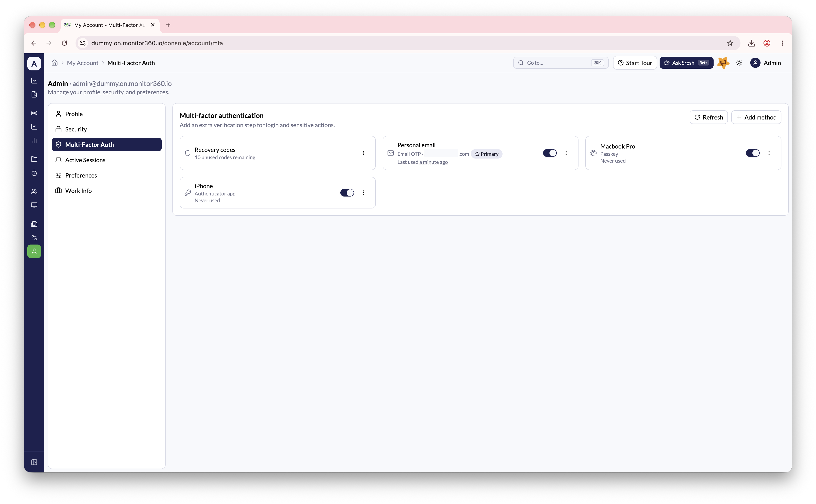Image resolution: width=816 pixels, height=504 pixels.
Task: Open the folder sidebar icon
Action: (34, 159)
